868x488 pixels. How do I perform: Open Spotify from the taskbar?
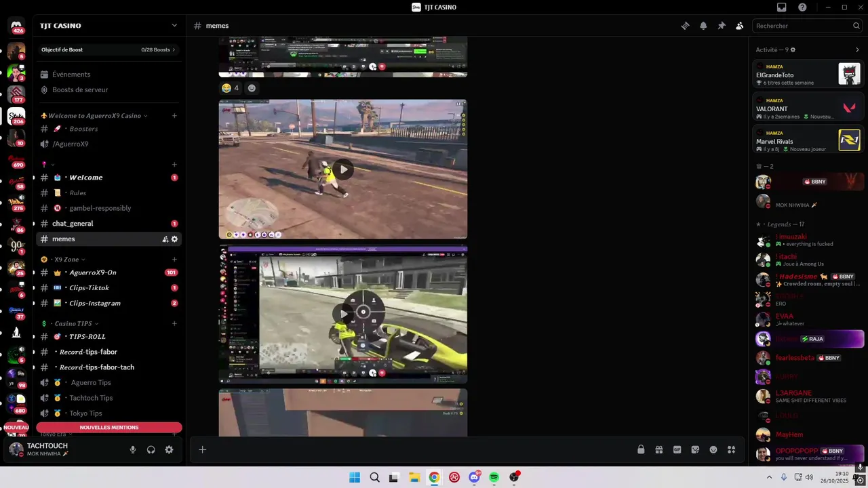tap(494, 477)
